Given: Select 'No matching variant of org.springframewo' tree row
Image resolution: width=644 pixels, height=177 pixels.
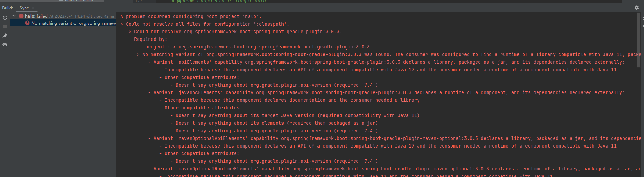Looking at the screenshot, I should [63, 23].
